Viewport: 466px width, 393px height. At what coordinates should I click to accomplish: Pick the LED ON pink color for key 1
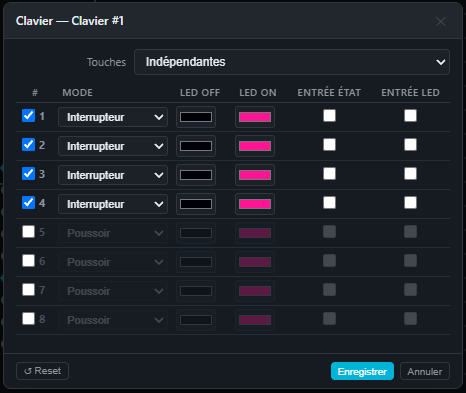(x=255, y=117)
